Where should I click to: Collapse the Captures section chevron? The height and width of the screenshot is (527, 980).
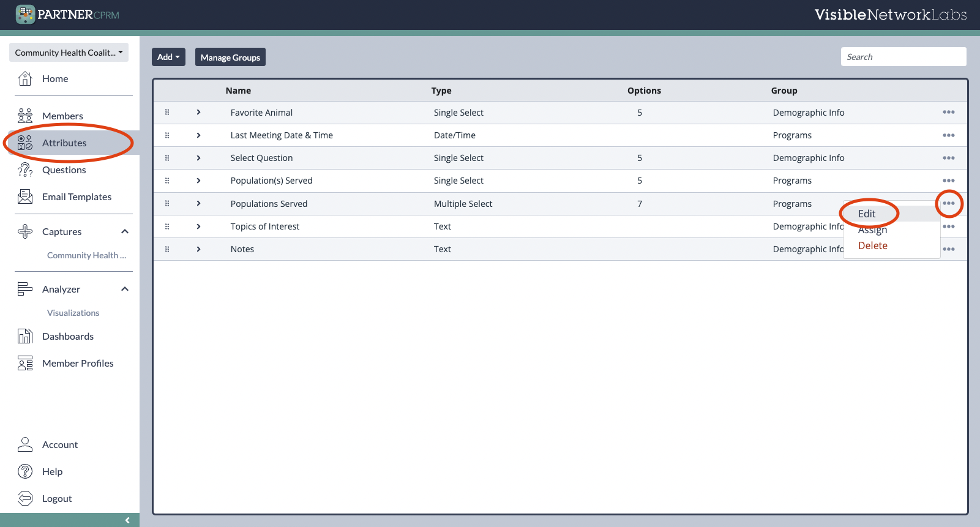click(125, 231)
